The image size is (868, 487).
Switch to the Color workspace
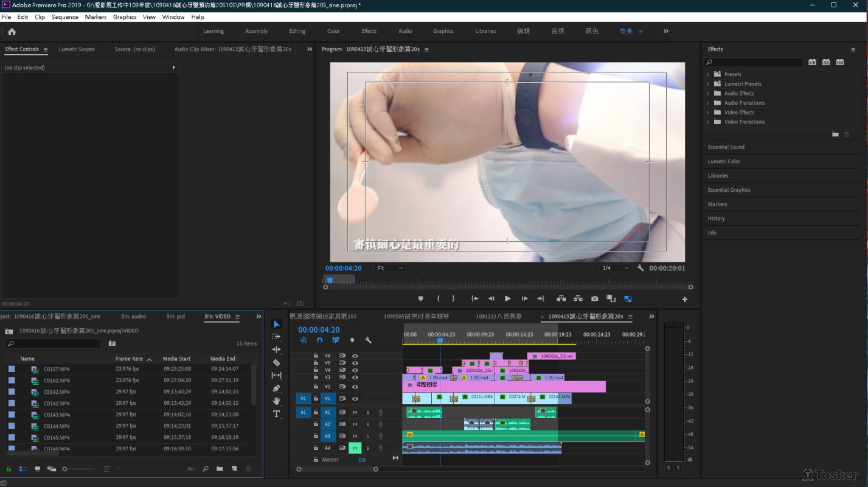[x=333, y=31]
